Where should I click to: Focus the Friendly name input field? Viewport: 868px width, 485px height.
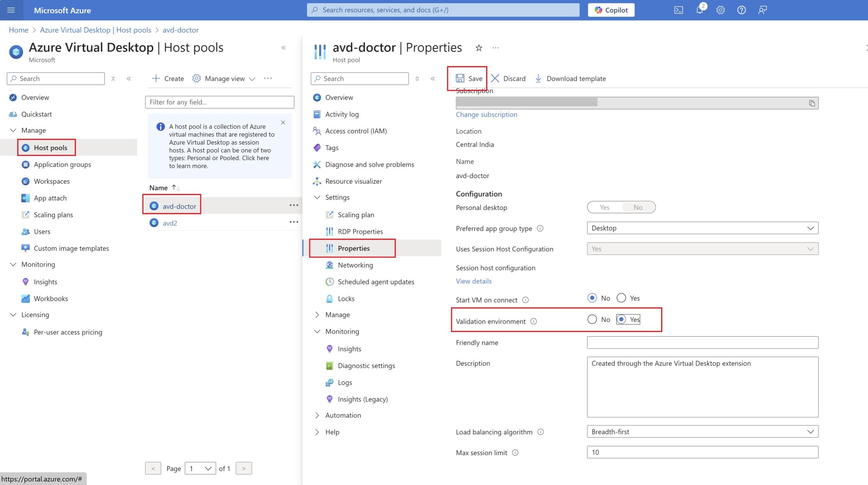coord(703,343)
